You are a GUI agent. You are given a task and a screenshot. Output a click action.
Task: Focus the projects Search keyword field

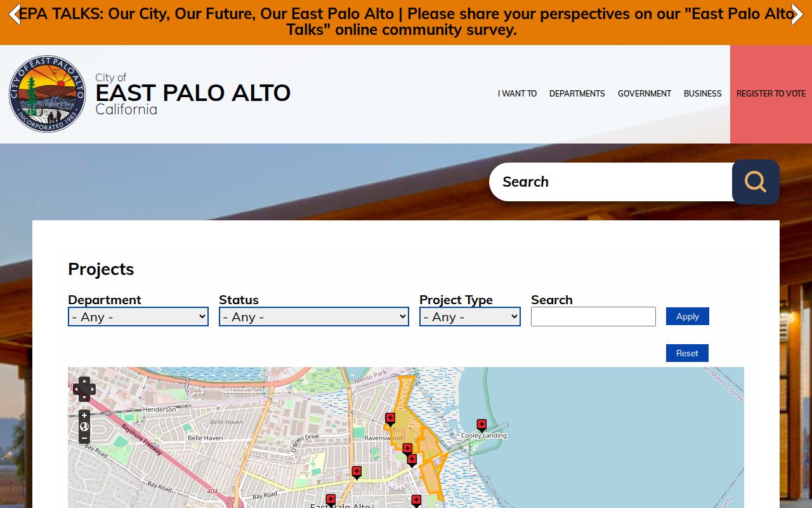click(x=593, y=316)
